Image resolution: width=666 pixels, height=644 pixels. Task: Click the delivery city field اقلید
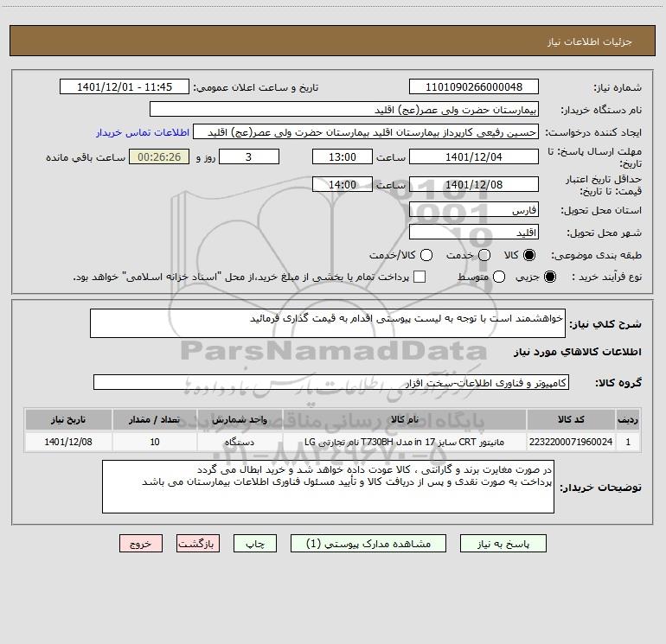coord(474,233)
